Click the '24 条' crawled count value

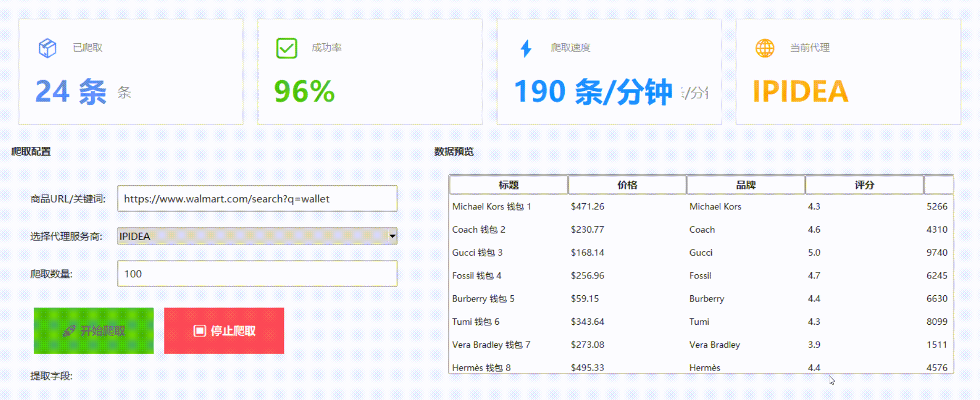point(71,92)
